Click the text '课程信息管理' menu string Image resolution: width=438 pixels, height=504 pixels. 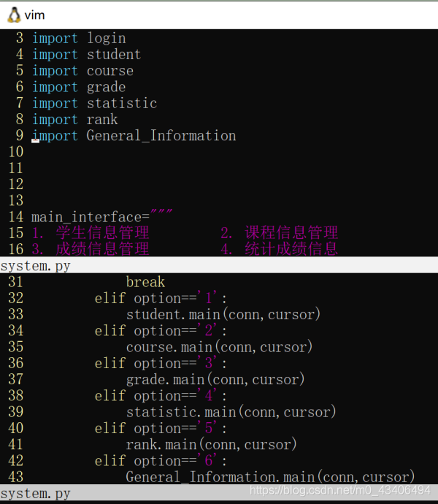coord(291,232)
